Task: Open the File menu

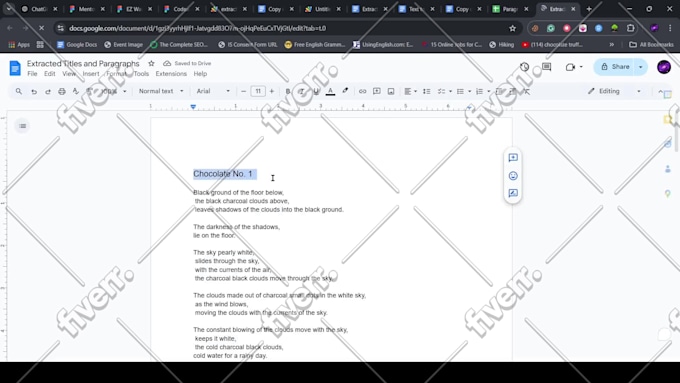Action: (x=33, y=74)
